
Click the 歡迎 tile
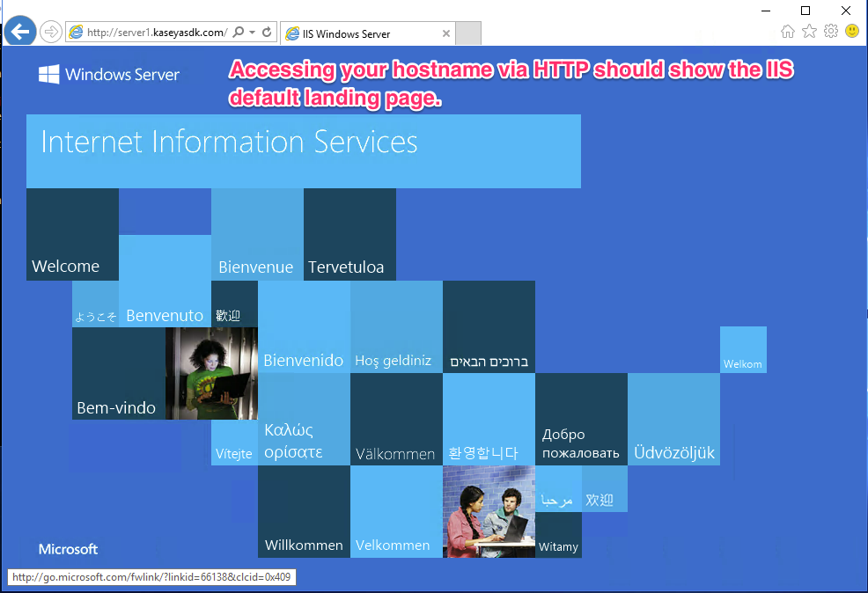pyautogui.click(x=235, y=304)
